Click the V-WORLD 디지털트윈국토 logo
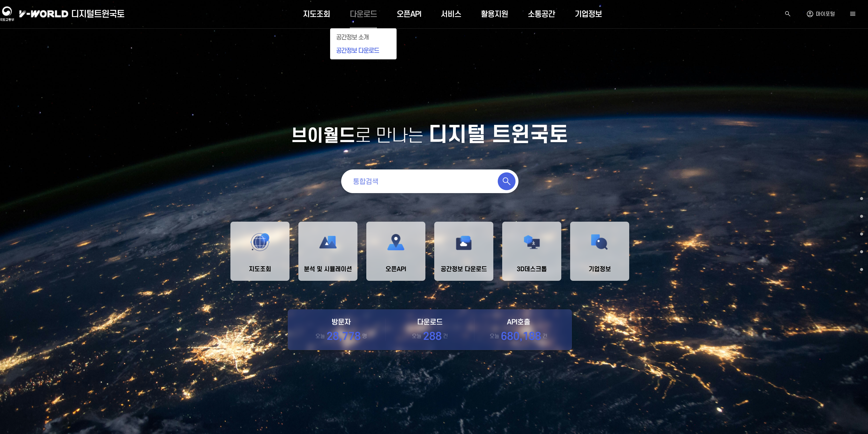 click(x=71, y=14)
